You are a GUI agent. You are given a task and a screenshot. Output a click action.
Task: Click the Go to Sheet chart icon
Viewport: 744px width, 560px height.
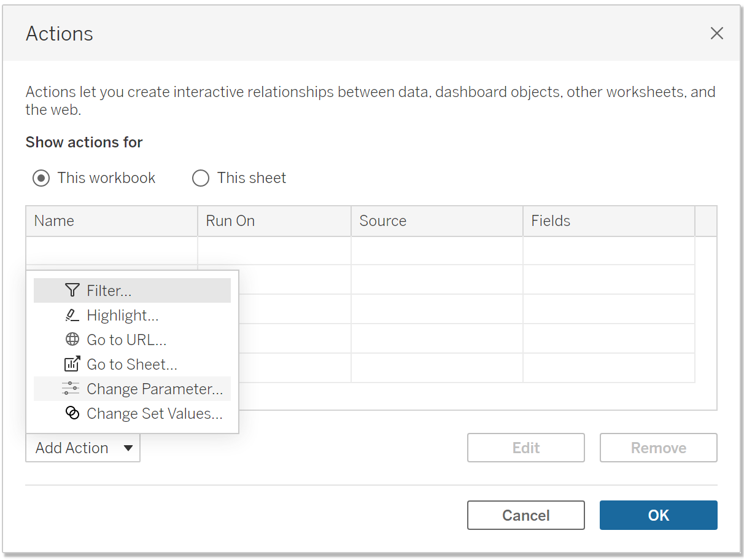(x=72, y=364)
